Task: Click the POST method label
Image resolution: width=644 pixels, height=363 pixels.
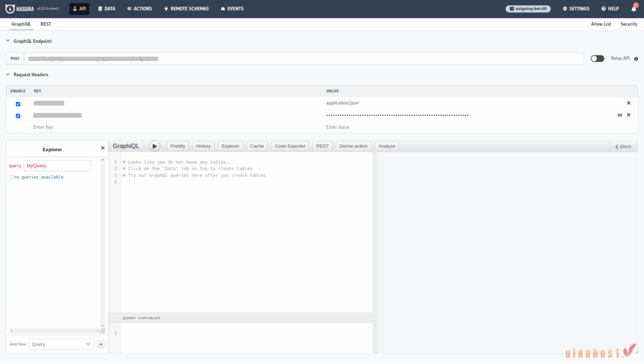Action: pyautogui.click(x=15, y=58)
